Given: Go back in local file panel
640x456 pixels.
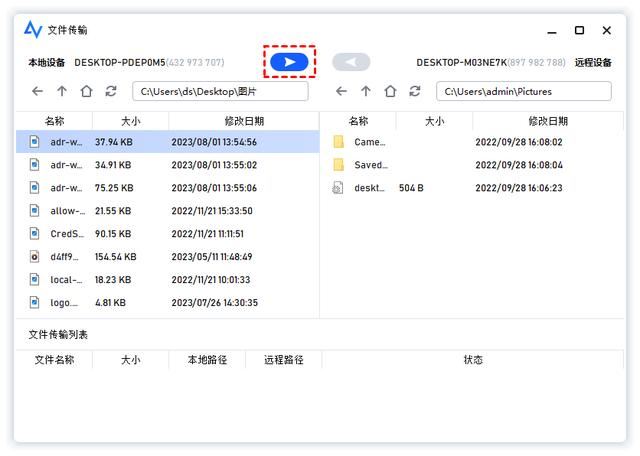Looking at the screenshot, I should click(38, 91).
